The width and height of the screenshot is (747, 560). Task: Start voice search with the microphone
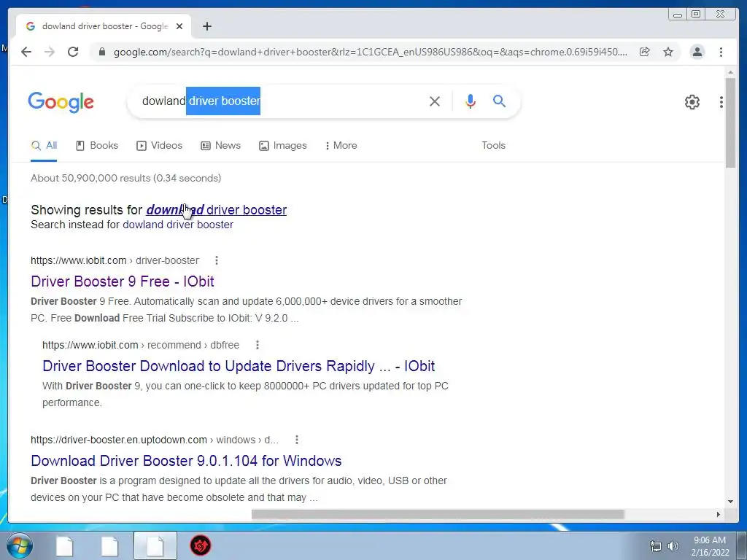(x=471, y=101)
